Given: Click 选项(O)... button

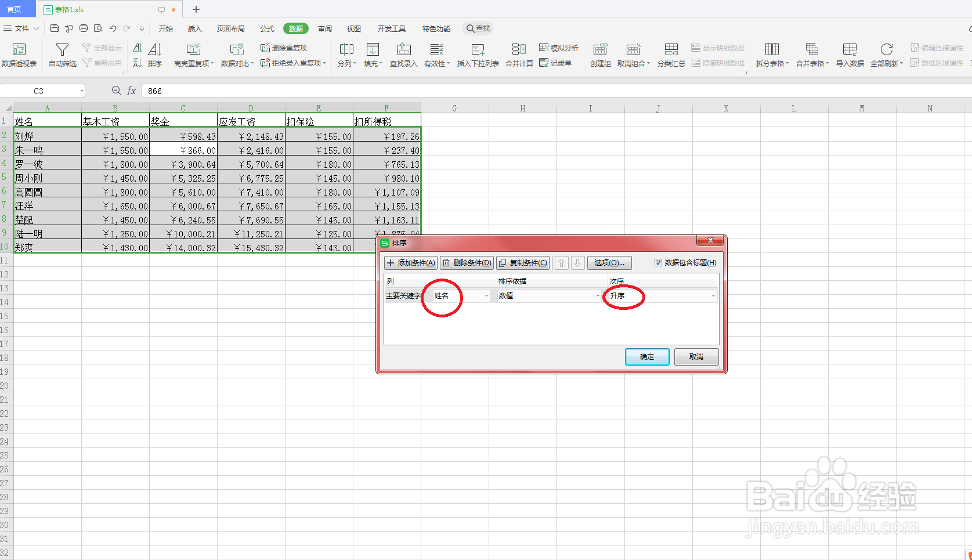Looking at the screenshot, I should [609, 263].
